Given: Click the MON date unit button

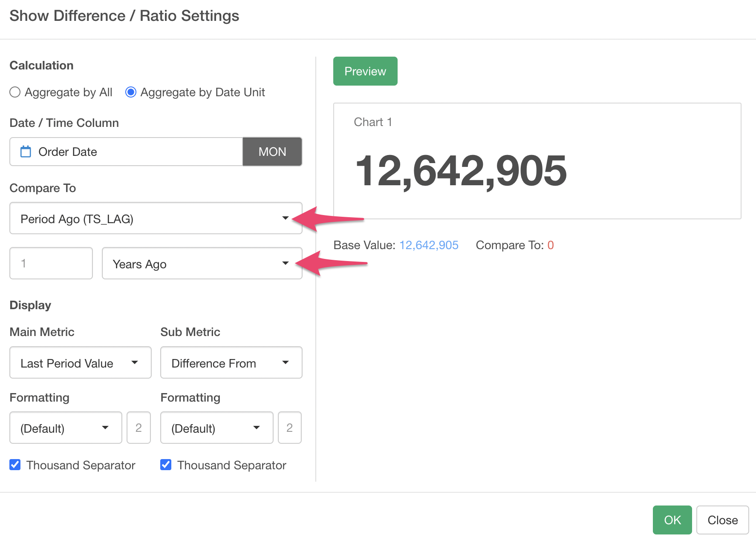Looking at the screenshot, I should (272, 152).
